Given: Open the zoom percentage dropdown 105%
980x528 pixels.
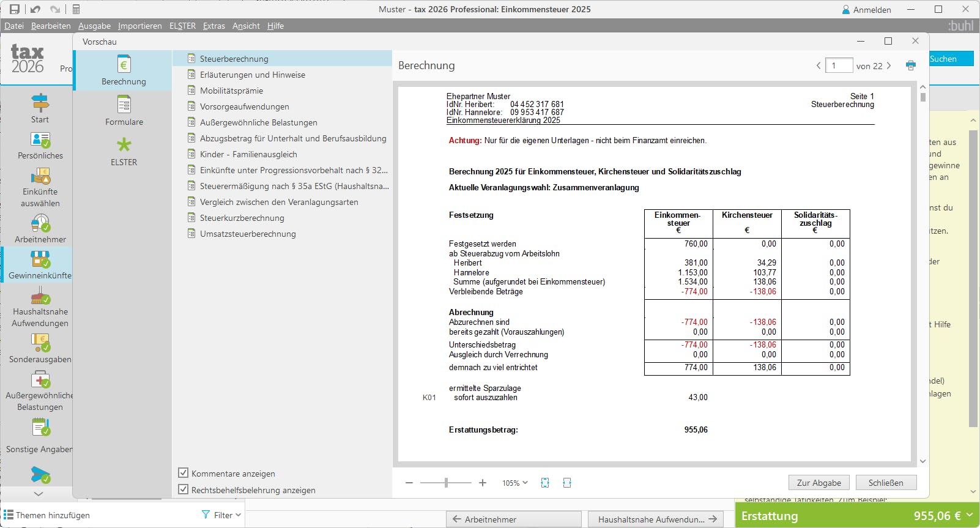Looking at the screenshot, I should (515, 483).
